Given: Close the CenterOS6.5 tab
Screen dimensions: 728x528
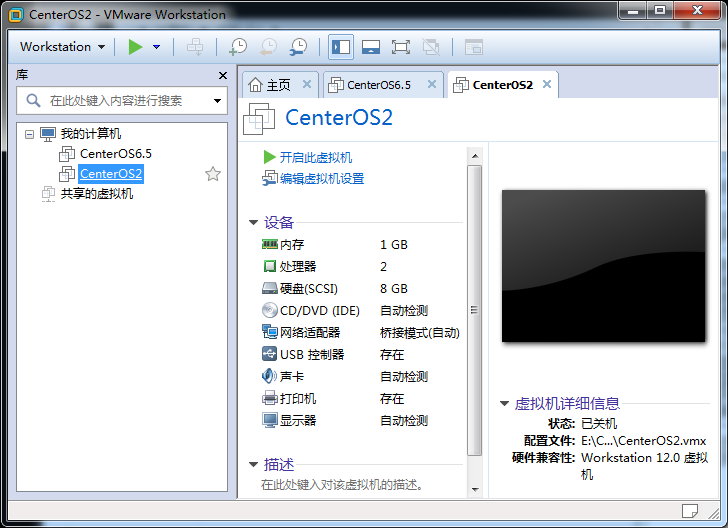Looking at the screenshot, I should point(432,84).
